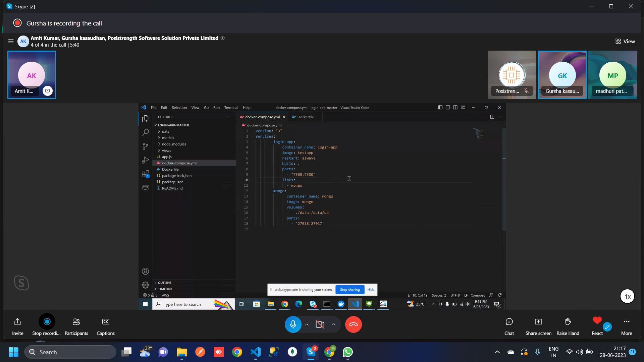Image resolution: width=644 pixels, height=362 pixels.
Task: Open File menu in shared VS Code
Action: (154, 108)
